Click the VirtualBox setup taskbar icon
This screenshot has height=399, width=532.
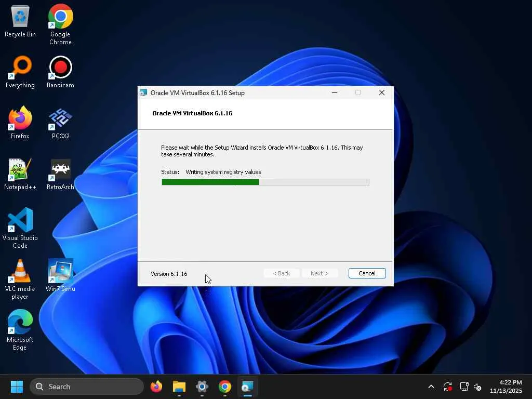pos(247,387)
